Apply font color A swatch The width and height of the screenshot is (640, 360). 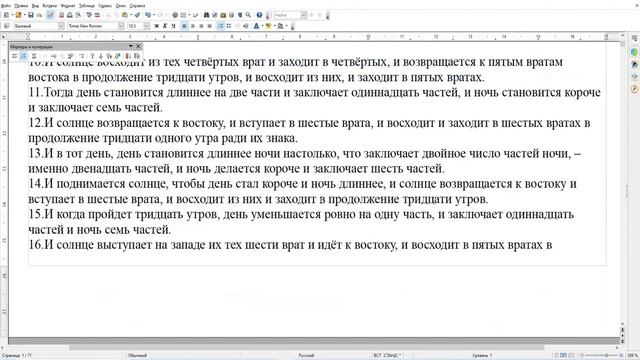click(256, 26)
